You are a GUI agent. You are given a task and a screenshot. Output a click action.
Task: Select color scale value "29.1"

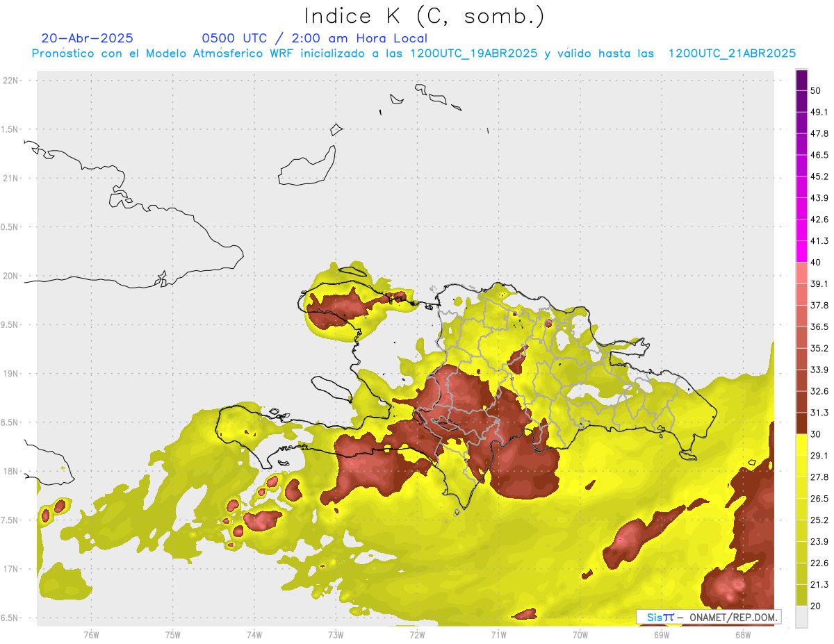tap(819, 456)
